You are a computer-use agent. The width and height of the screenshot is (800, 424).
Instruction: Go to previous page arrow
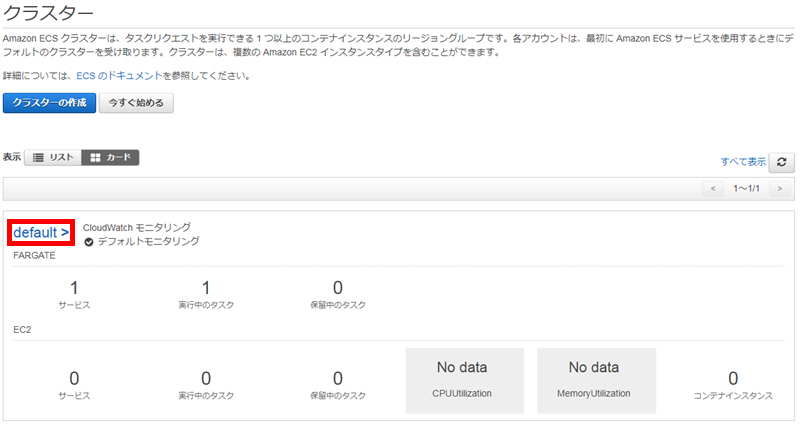point(713,188)
